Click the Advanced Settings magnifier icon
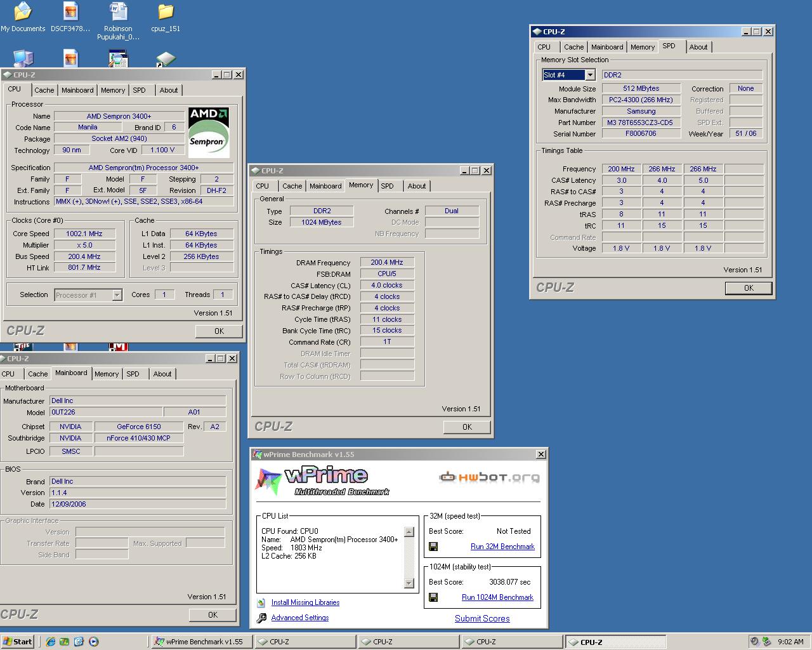 [261, 618]
